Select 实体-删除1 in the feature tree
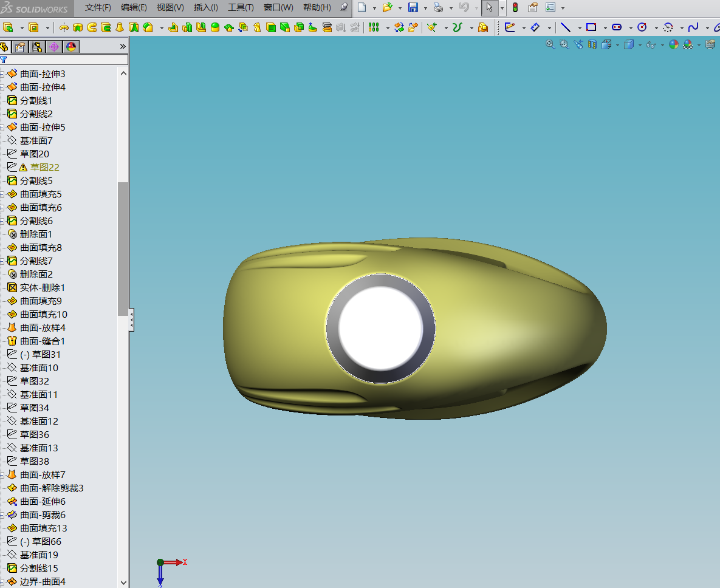Screen dimensions: 720x588 coord(43,288)
